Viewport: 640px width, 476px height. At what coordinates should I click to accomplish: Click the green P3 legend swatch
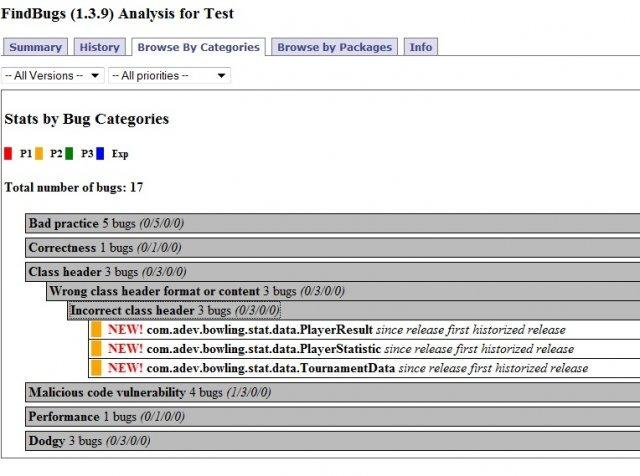[69, 153]
